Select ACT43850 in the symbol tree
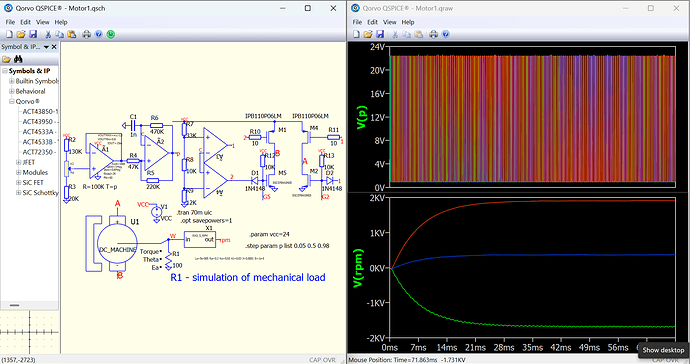This screenshot has height=364, width=690. pos(40,111)
